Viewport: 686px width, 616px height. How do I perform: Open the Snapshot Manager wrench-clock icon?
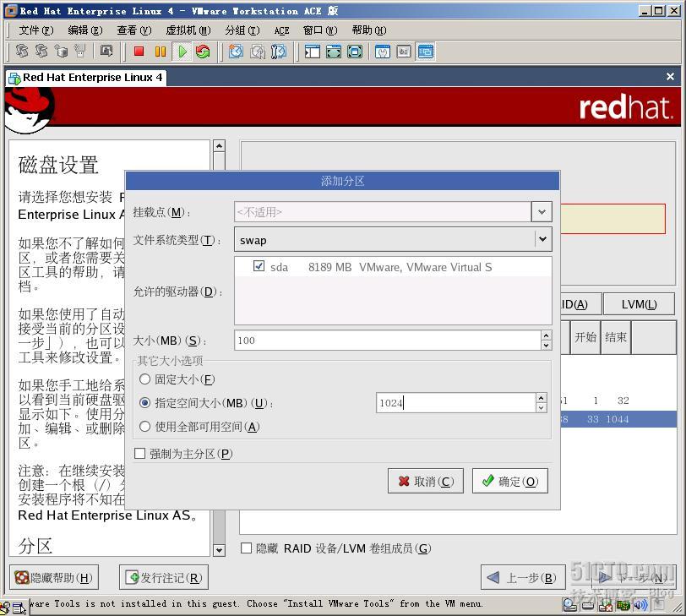coord(278,52)
